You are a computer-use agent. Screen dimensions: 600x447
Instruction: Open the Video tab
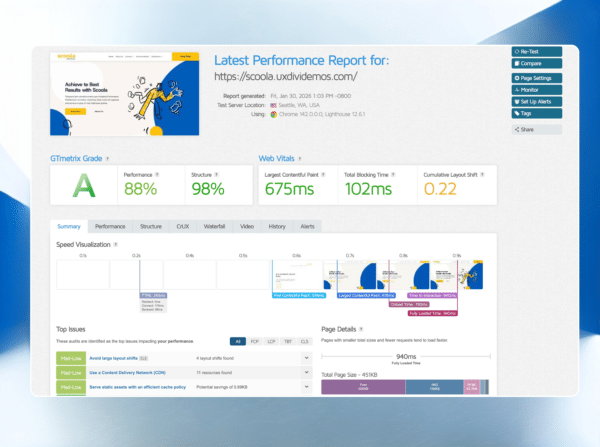[x=247, y=227]
